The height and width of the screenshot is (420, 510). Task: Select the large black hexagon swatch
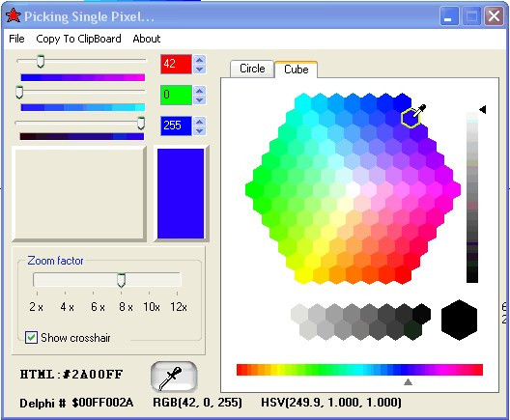pyautogui.click(x=459, y=320)
